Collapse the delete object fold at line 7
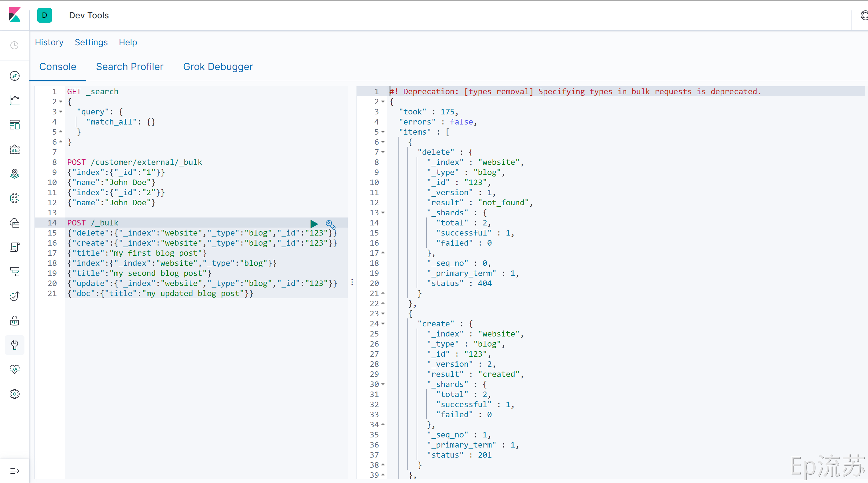Image resolution: width=868 pixels, height=483 pixels. tap(383, 152)
